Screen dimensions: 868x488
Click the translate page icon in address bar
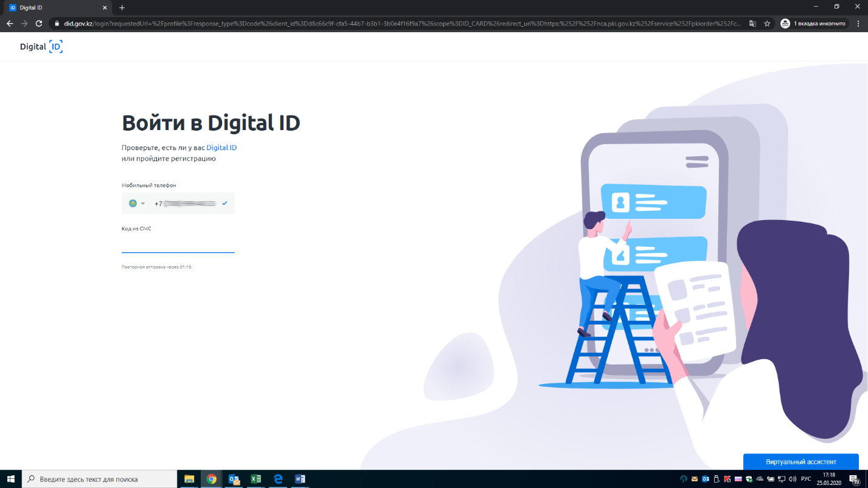click(x=752, y=24)
